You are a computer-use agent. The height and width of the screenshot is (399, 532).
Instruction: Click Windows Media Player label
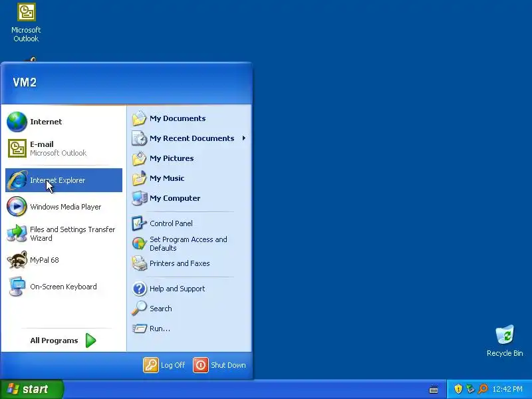(65, 207)
